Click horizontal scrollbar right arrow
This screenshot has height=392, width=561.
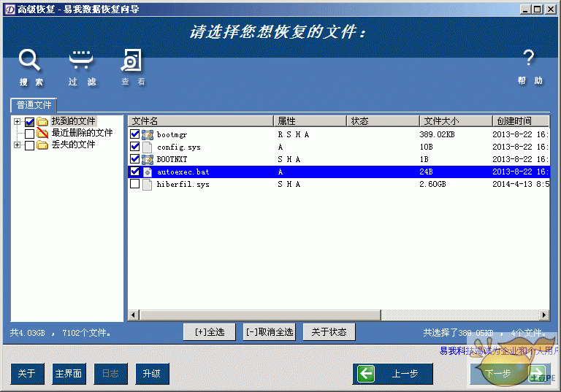click(543, 315)
